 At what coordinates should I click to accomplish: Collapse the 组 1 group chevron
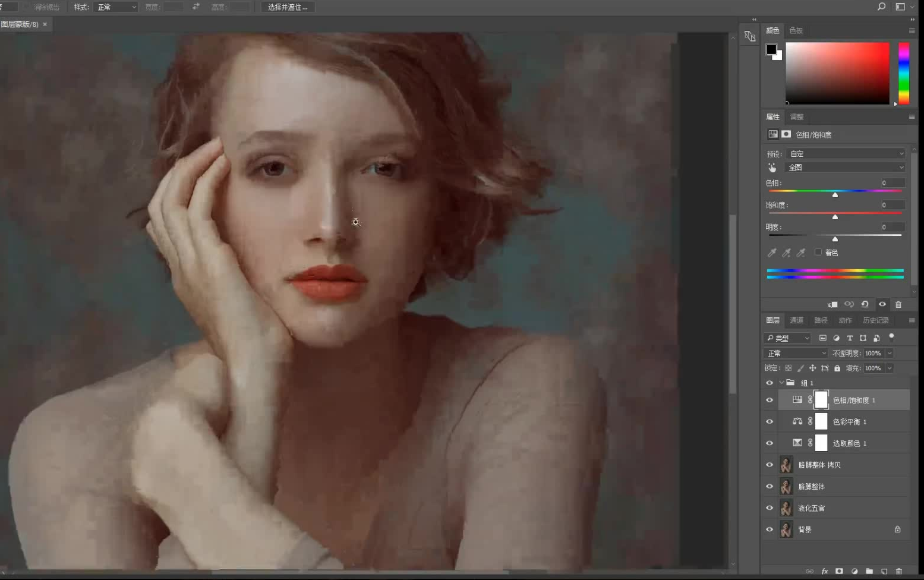click(781, 383)
